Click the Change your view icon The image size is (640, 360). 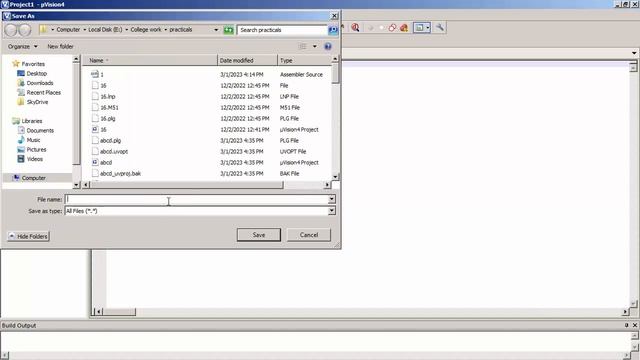click(302, 47)
